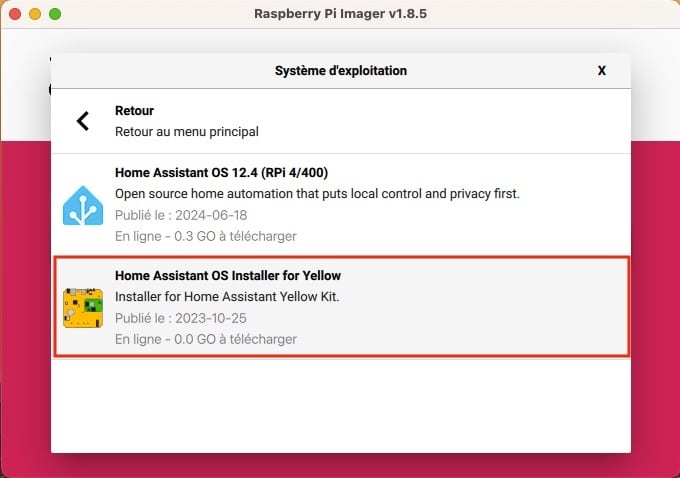Minimize the window using the yellow button
The width and height of the screenshot is (680, 478).
[35, 14]
